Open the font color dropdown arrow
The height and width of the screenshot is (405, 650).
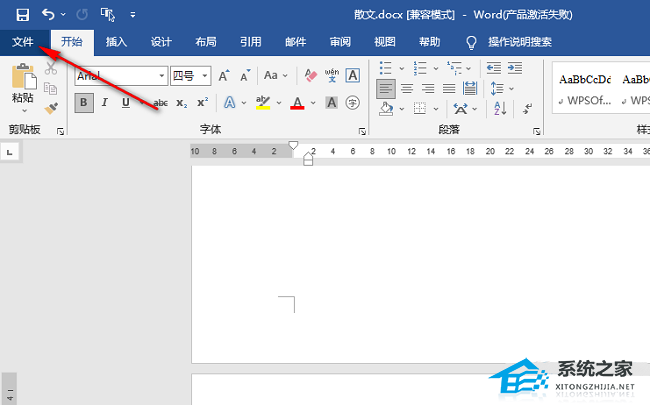pyautogui.click(x=313, y=103)
